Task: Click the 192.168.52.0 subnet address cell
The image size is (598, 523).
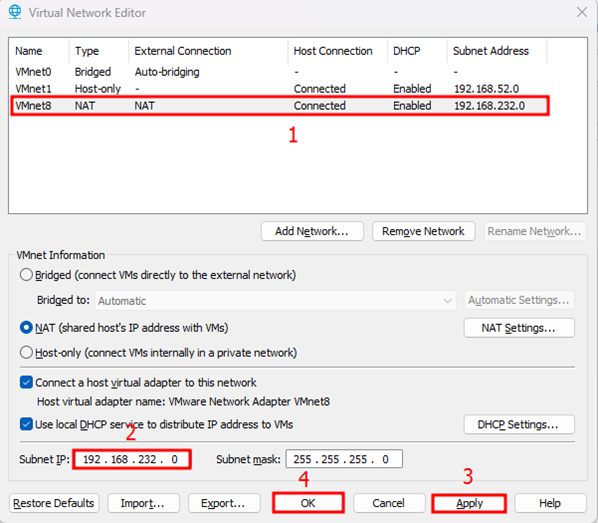Action: 486,89
